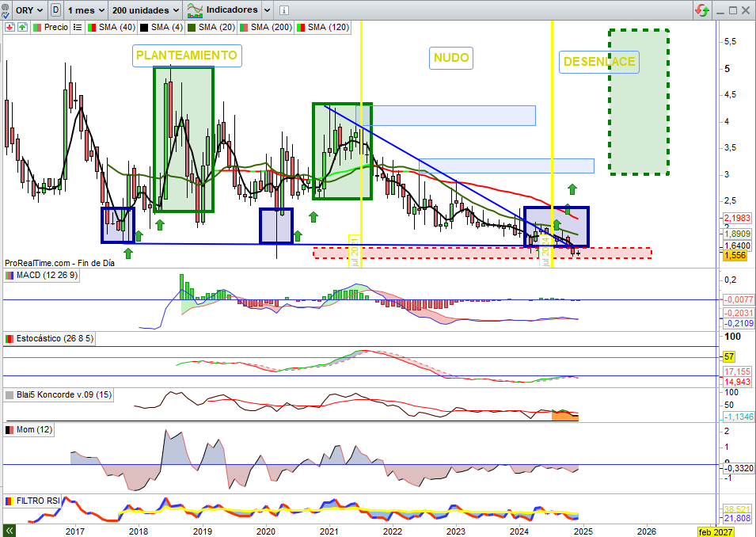Select the DESENLACE text annotation

pos(598,62)
